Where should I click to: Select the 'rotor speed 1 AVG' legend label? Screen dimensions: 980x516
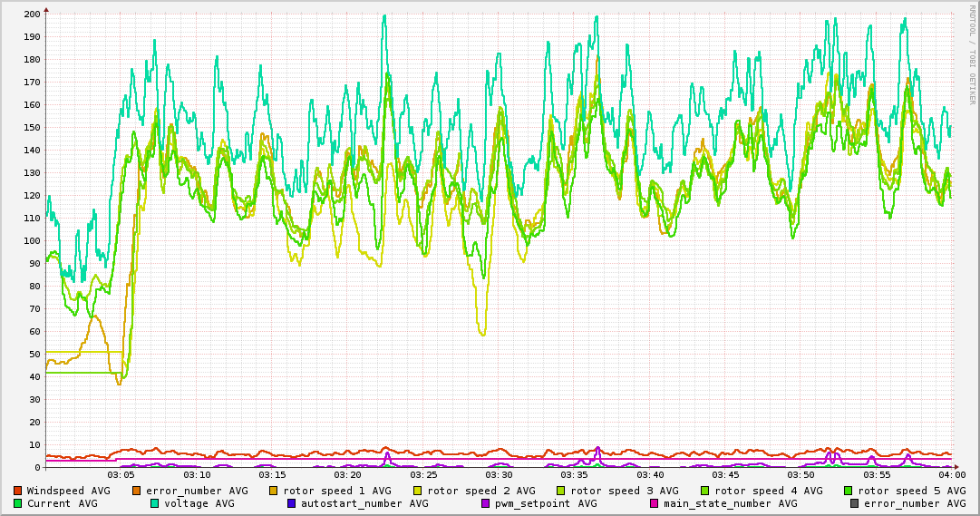pos(337,492)
